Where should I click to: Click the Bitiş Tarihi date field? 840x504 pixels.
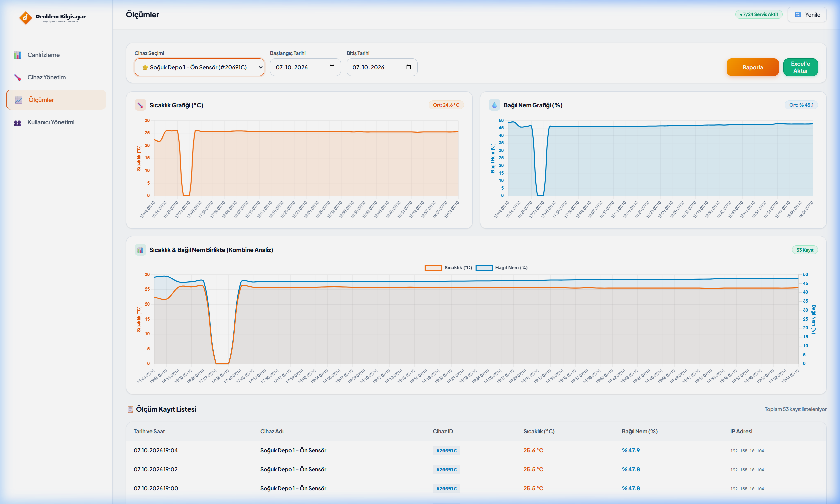[x=382, y=67]
